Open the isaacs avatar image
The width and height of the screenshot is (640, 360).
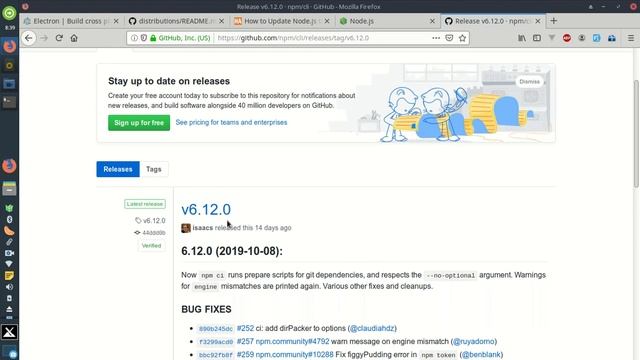click(186, 228)
